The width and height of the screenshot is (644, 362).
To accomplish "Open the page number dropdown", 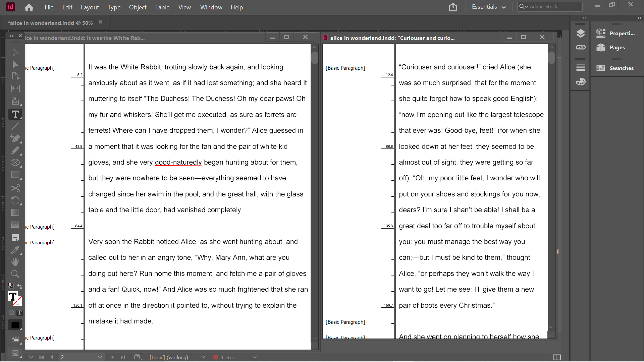I will pos(100,357).
